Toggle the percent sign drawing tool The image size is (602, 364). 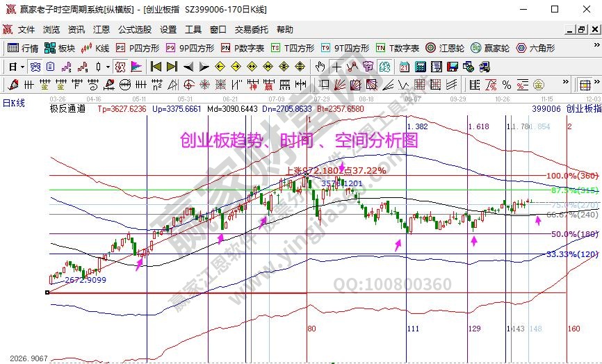coord(506,85)
